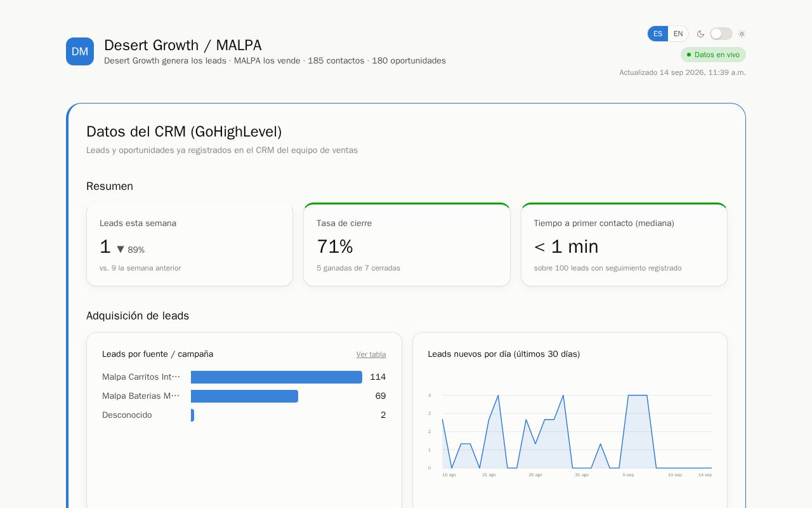Click the Datos del CRM (GoHighLevel) heading
This screenshot has width=812, height=508.
[x=184, y=131]
